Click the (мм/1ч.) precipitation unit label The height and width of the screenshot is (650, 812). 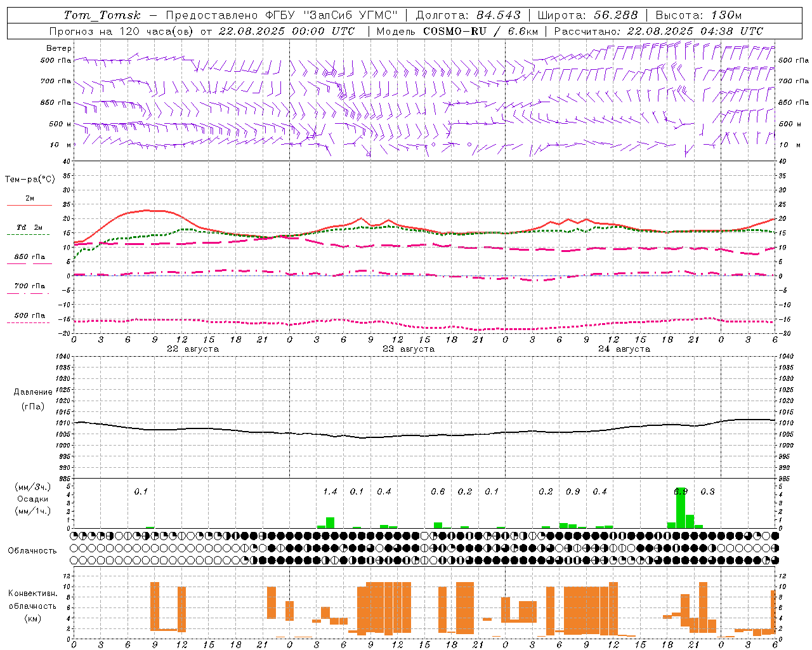point(33,511)
